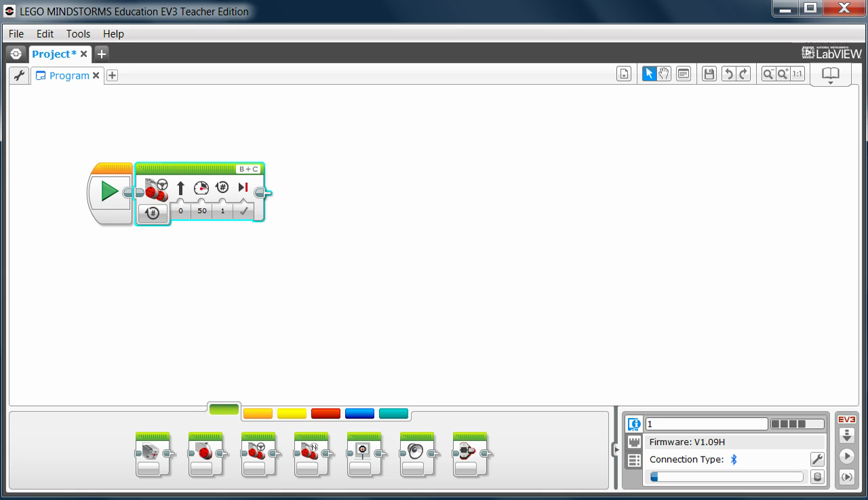This screenshot has height=500, width=868.
Task: Click the Undo arrow
Action: click(728, 75)
